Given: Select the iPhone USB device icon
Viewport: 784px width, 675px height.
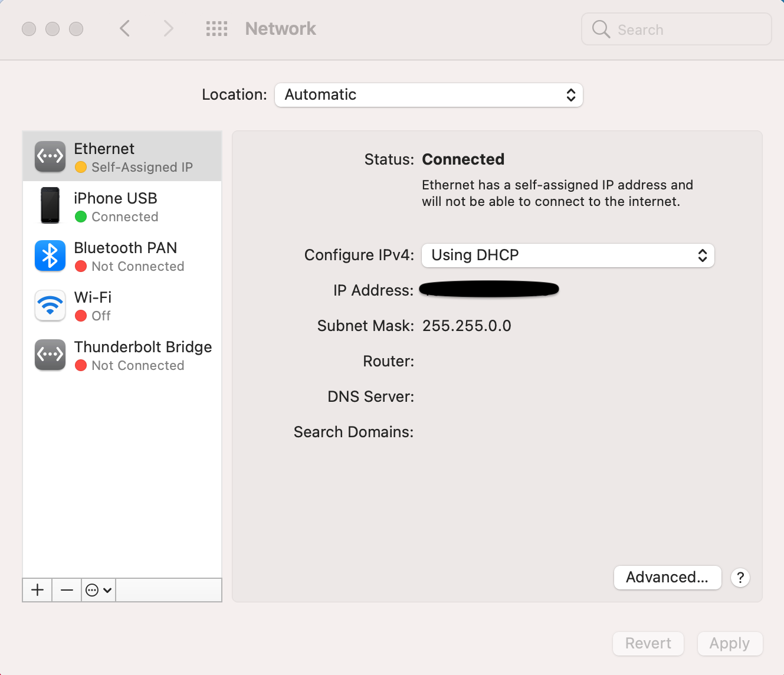Looking at the screenshot, I should (50, 205).
